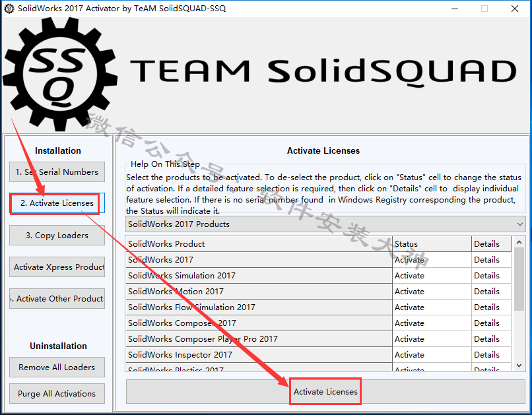The height and width of the screenshot is (415, 532).
Task: Toggle Status cell for SolidWorks 2017
Action: [x=432, y=260]
